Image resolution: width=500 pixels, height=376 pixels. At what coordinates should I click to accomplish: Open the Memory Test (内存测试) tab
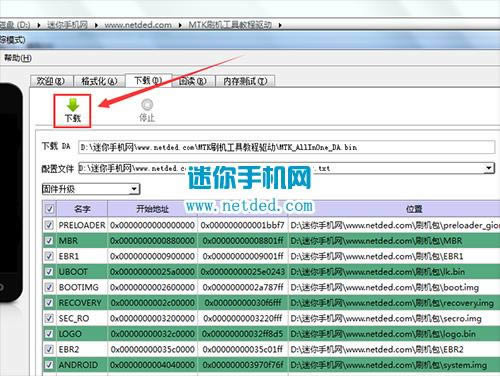point(245,81)
